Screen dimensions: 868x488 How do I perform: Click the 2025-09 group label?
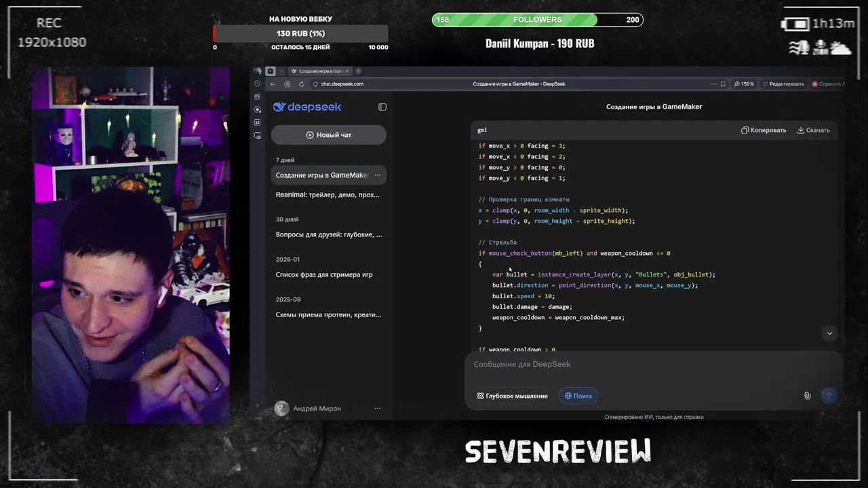[x=288, y=299]
